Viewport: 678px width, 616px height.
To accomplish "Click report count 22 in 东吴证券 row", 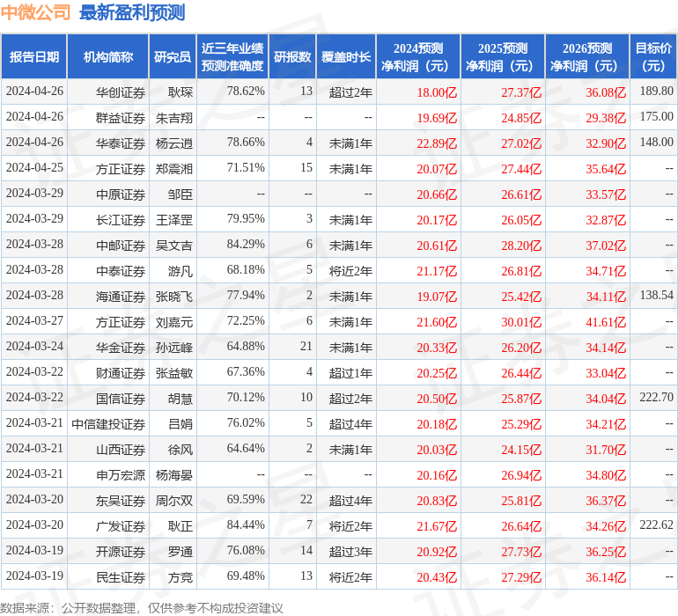I will click(306, 499).
